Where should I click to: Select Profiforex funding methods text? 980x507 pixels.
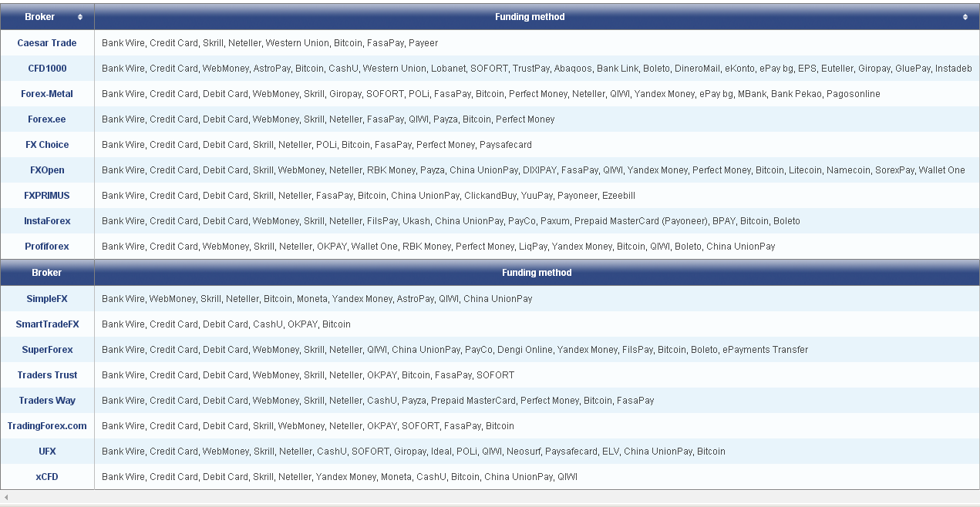[439, 247]
